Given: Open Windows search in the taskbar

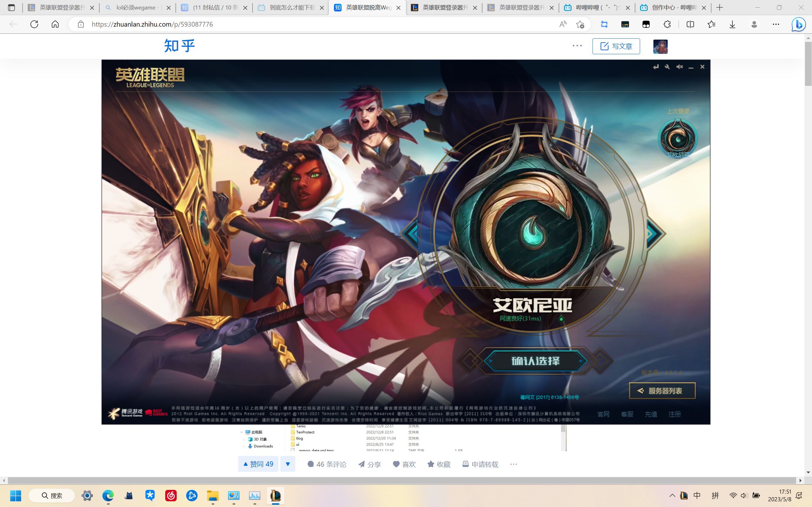Looking at the screenshot, I should [52, 496].
